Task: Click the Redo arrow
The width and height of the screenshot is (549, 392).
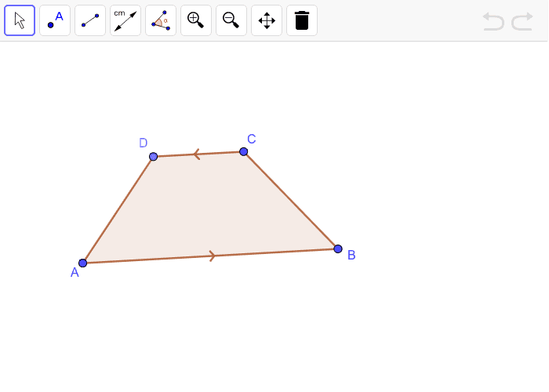Action: 522,21
